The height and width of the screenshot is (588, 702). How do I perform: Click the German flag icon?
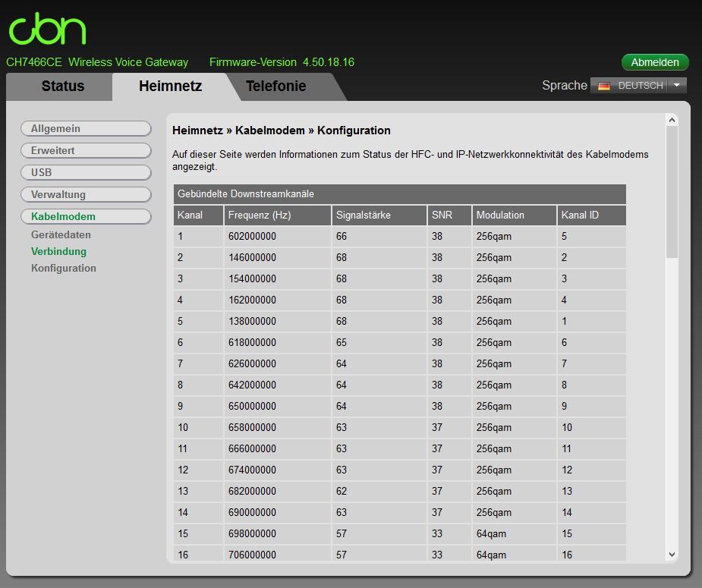click(x=603, y=86)
